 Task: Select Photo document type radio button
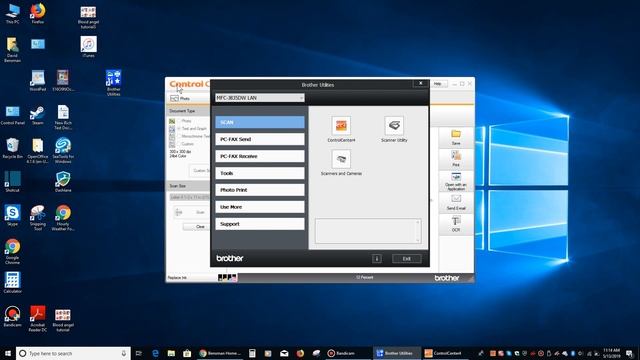179,121
